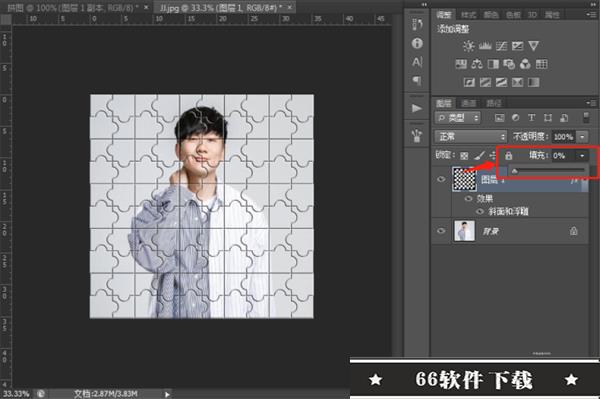
Task: Switch to the 颜色 color tab
Action: [x=491, y=15]
